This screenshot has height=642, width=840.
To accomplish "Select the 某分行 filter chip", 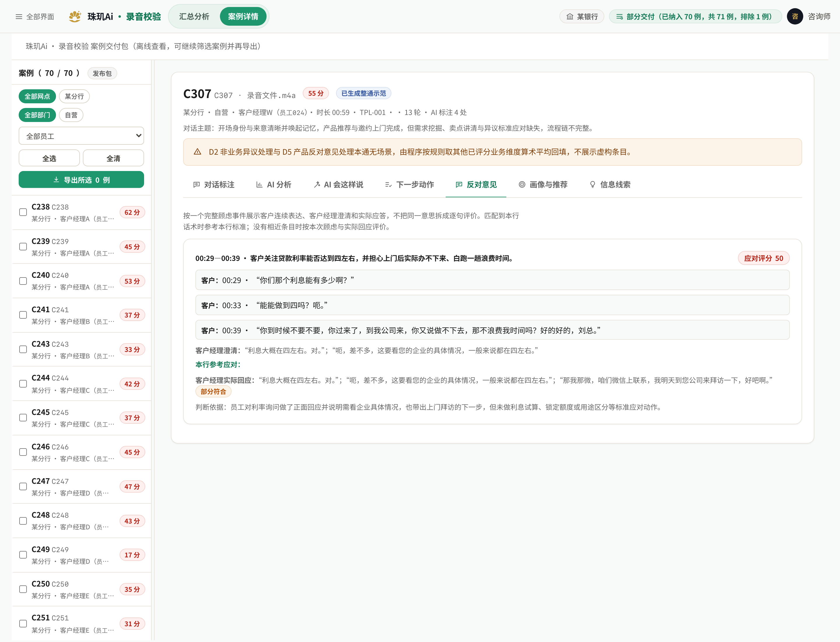I will (x=74, y=96).
